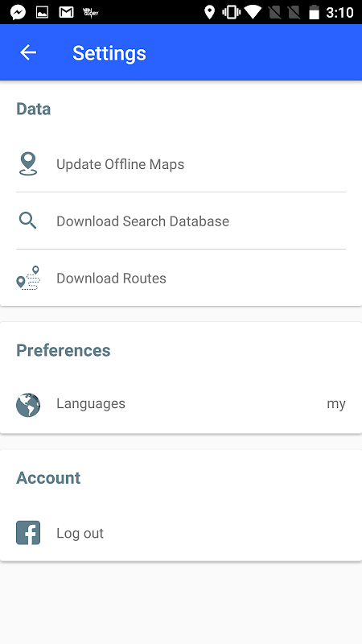Open the Languages preference
Screen dimensions: 362x644
pos(181,405)
